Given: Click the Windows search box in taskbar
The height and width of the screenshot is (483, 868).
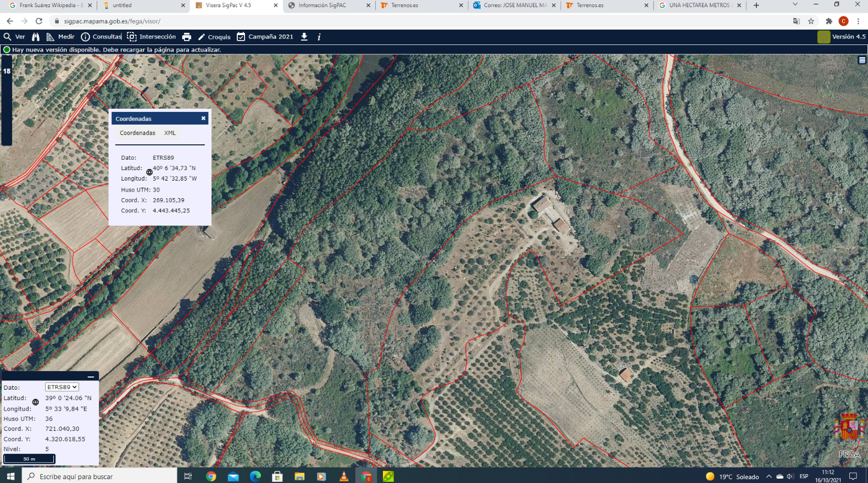Looking at the screenshot, I should coord(99,476).
